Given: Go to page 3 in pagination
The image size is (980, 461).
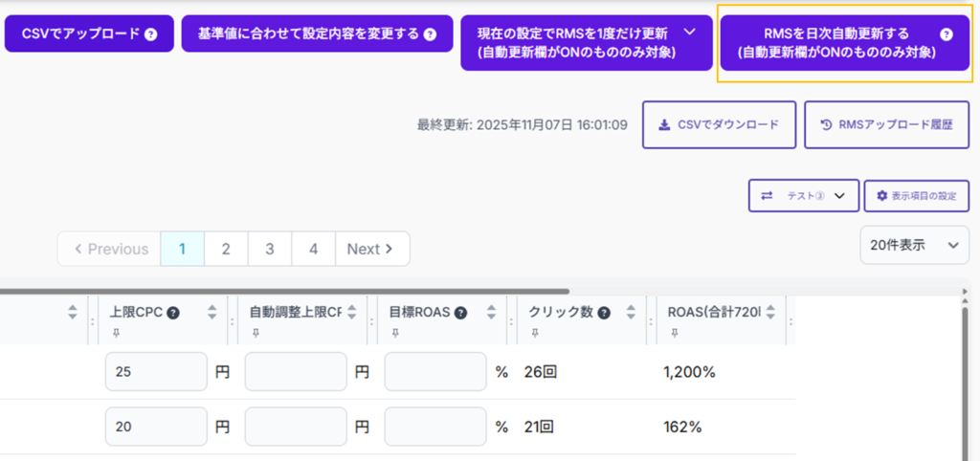Looking at the screenshot, I should [270, 249].
